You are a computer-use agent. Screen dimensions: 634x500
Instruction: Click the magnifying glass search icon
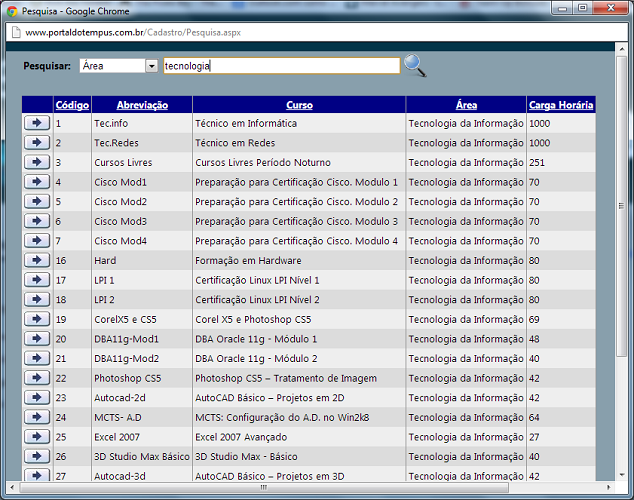(x=415, y=65)
